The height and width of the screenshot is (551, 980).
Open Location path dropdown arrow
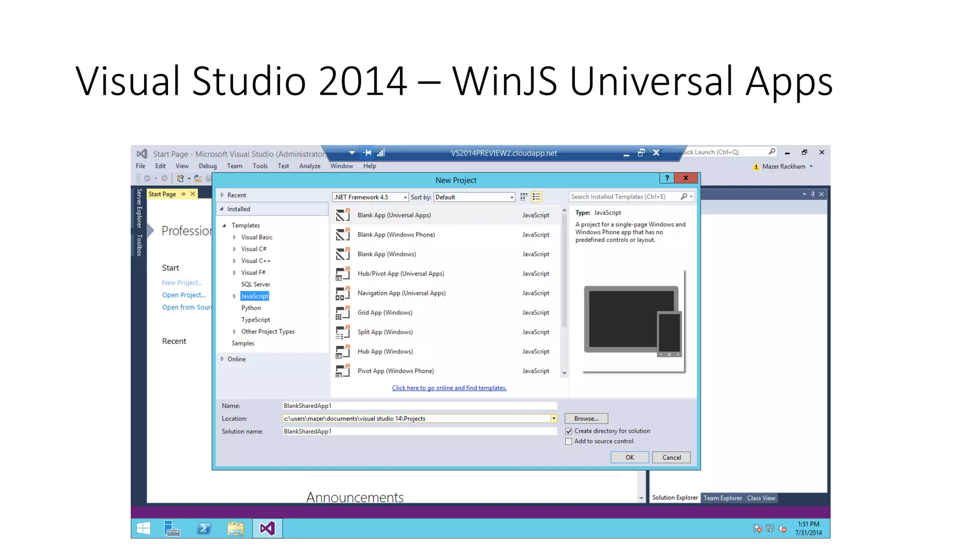(554, 419)
